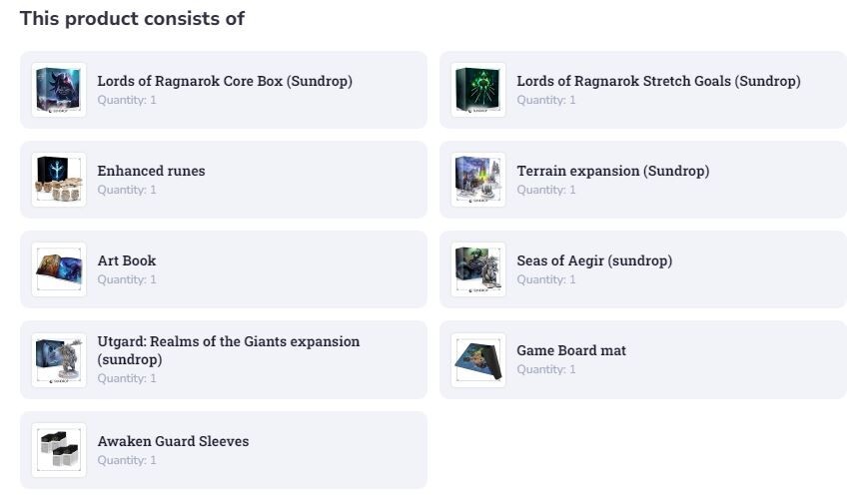Open Seas of Aegir (sundrop) title
Viewport: 867px width, 504px height.
pyautogui.click(x=594, y=260)
